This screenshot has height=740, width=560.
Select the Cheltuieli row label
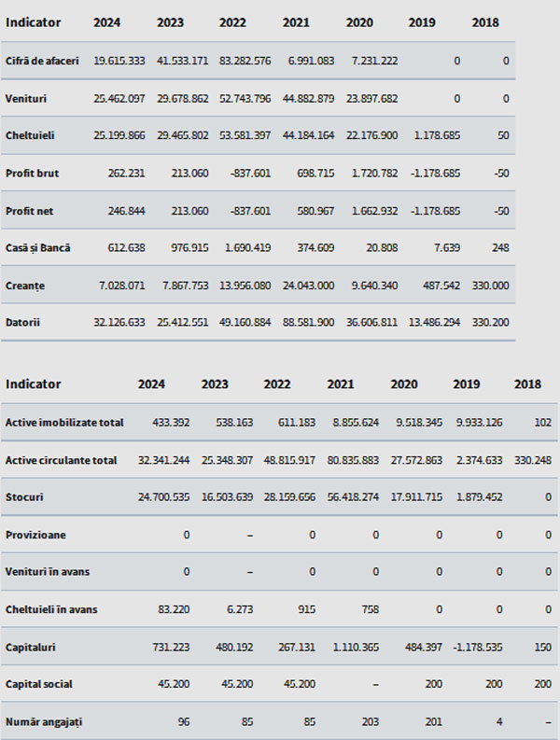point(30,135)
